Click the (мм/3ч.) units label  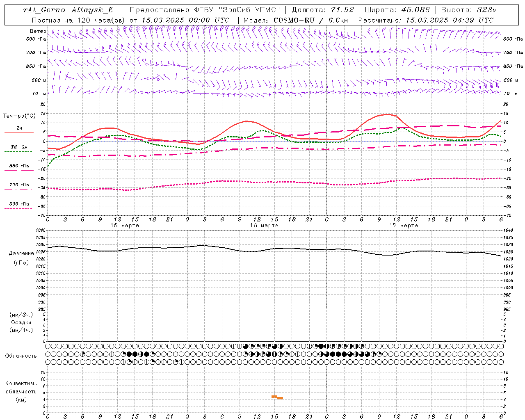[x=21, y=315]
